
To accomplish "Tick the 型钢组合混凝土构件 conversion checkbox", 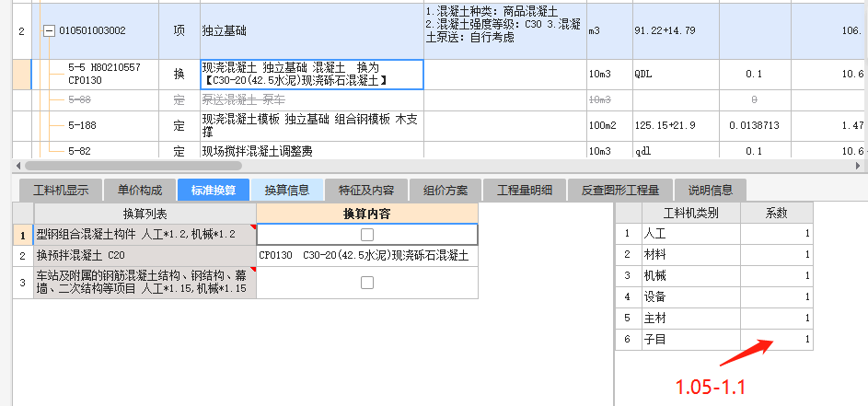I will (x=367, y=235).
